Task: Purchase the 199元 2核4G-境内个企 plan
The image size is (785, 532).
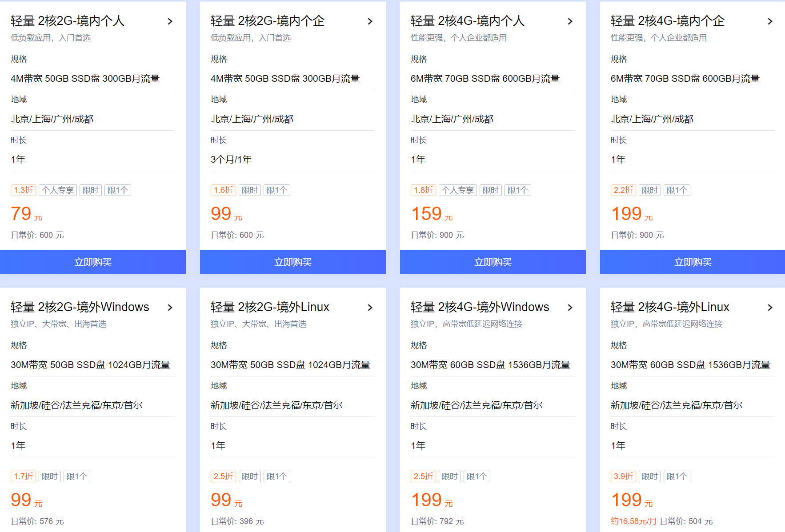Action: click(693, 262)
